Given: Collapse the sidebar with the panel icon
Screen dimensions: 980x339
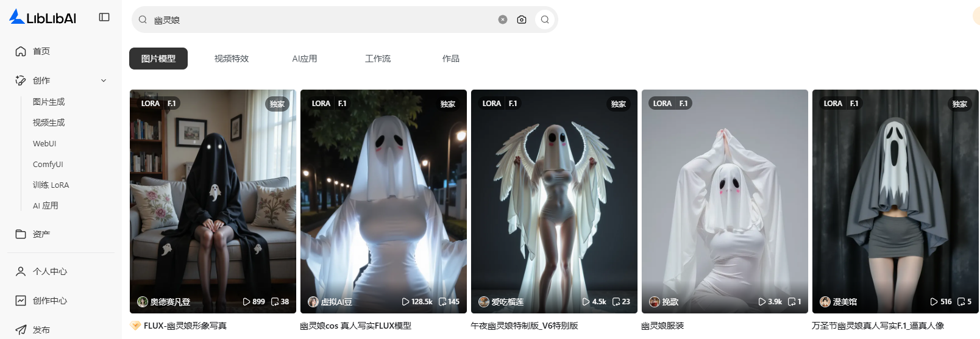Looking at the screenshot, I should [104, 17].
